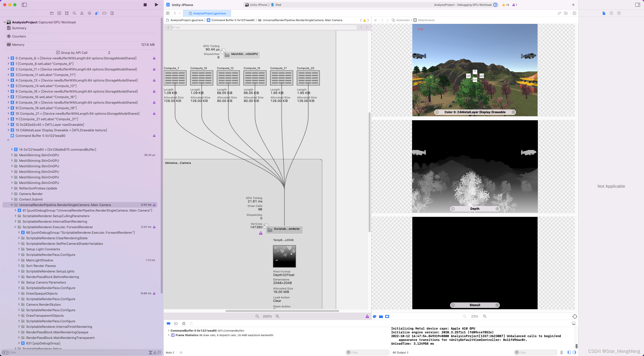Open the Summary item in navigator

point(19,28)
